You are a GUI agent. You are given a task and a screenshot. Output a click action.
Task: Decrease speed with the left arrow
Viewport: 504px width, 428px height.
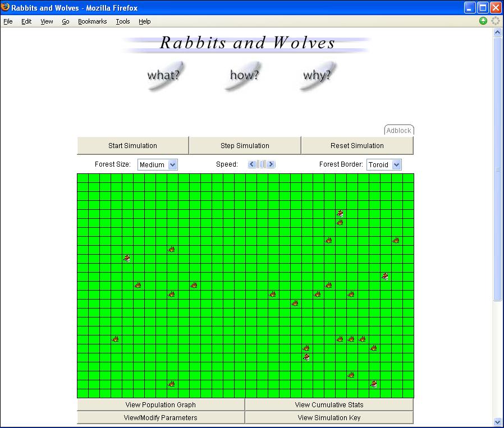click(252, 164)
